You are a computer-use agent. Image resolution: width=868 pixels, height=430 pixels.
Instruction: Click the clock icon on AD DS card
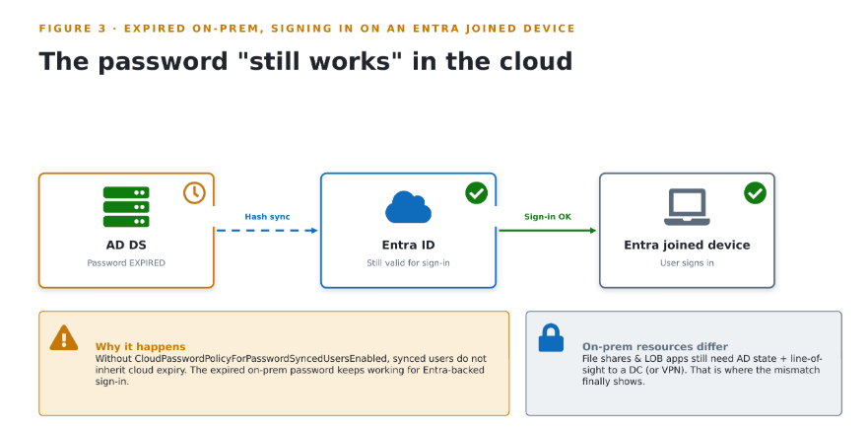pos(194,193)
